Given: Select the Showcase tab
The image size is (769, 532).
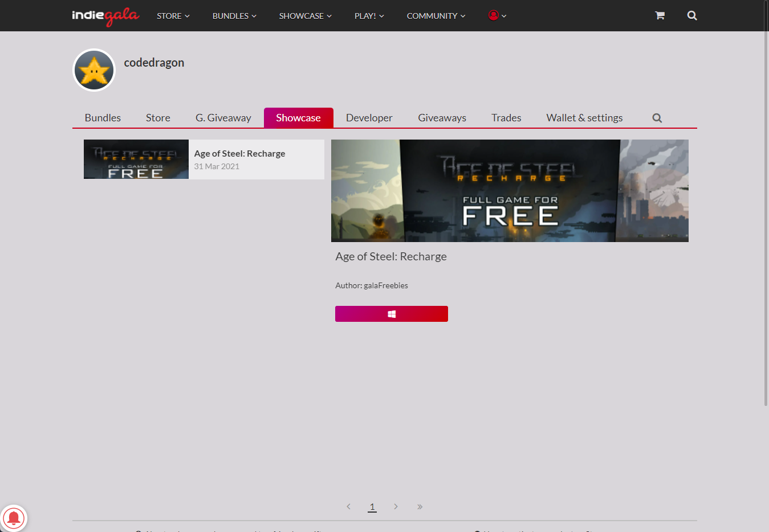Looking at the screenshot, I should (x=298, y=118).
